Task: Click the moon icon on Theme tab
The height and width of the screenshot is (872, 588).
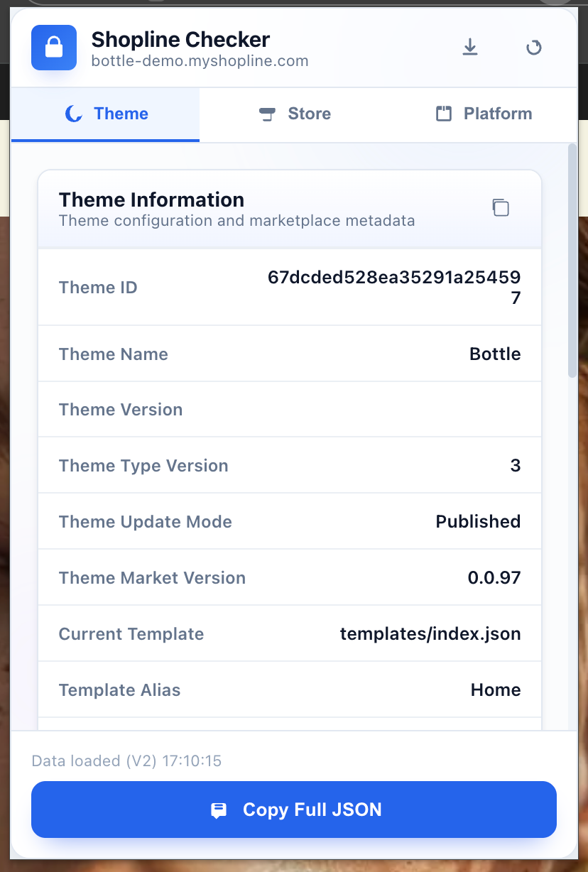Action: pos(73,114)
